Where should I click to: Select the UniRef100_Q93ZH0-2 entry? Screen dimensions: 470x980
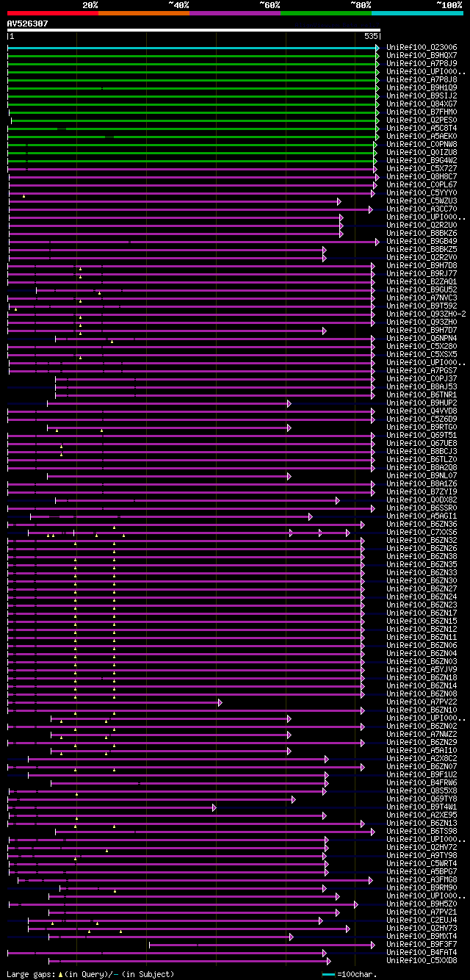point(425,314)
